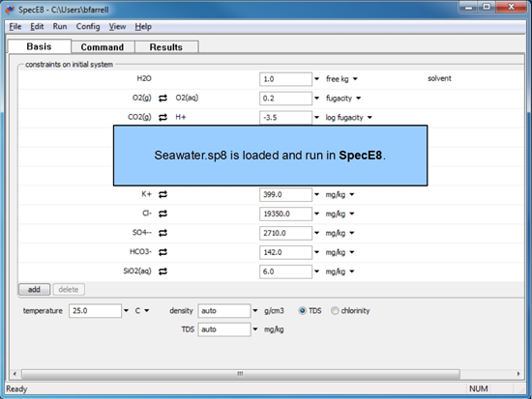The width and height of the screenshot is (532, 399).
Task: Switch to the Command tab
Action: (103, 47)
